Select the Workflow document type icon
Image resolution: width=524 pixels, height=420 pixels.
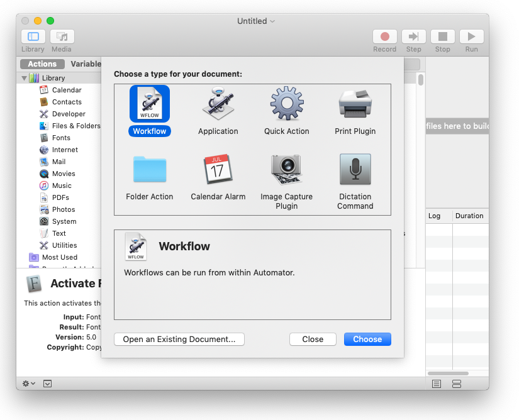(x=149, y=104)
